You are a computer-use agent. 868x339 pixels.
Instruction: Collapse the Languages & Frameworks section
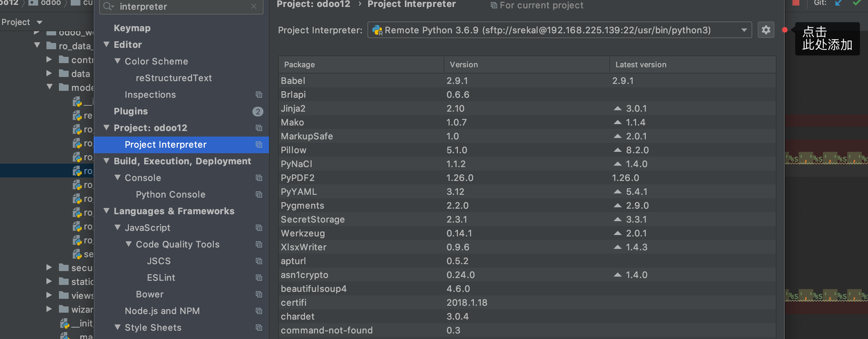pos(107,211)
